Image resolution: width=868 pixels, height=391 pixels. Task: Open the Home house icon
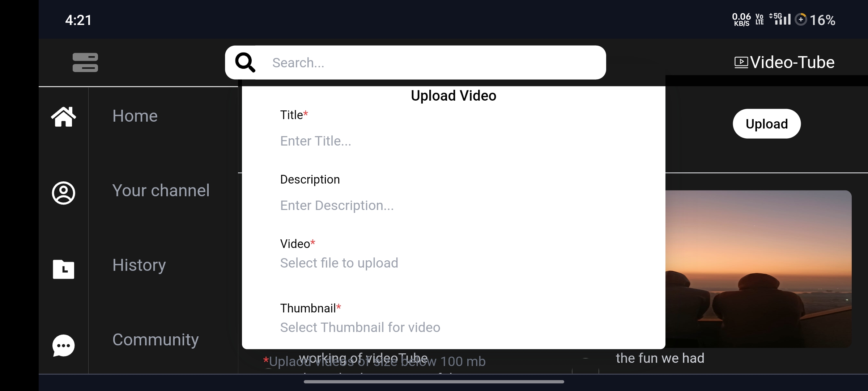64,117
